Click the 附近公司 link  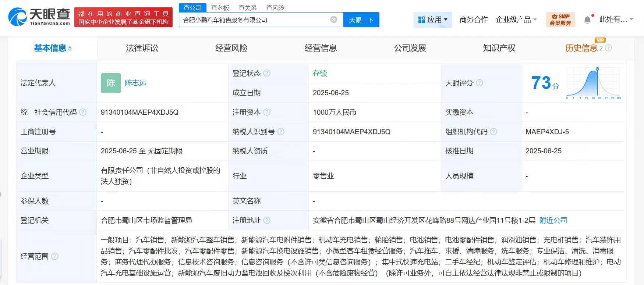coord(553,220)
